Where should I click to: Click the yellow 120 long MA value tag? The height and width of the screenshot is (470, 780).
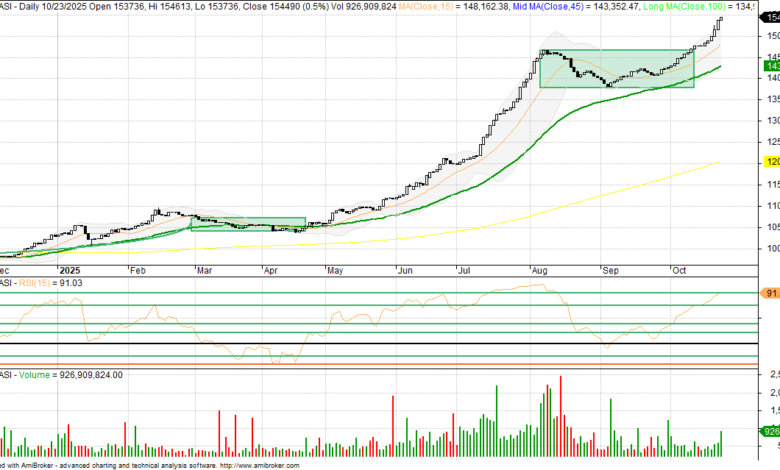coord(772,161)
